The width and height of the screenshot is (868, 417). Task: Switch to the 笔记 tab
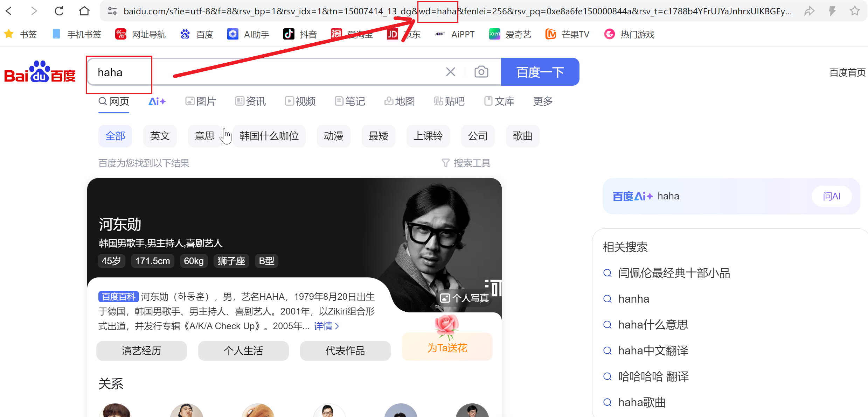coord(350,101)
